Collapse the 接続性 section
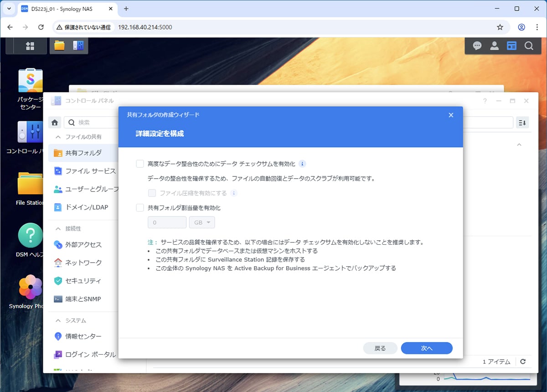This screenshot has height=392, width=547. 58,228
